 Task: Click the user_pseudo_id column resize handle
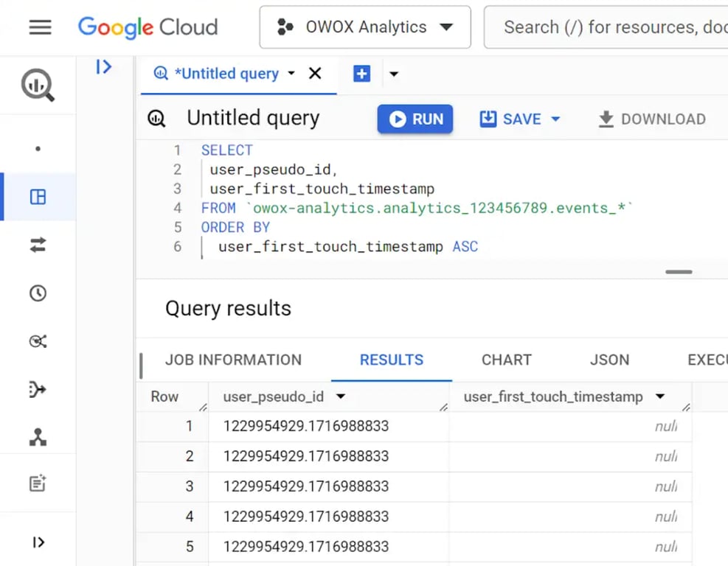(x=443, y=407)
